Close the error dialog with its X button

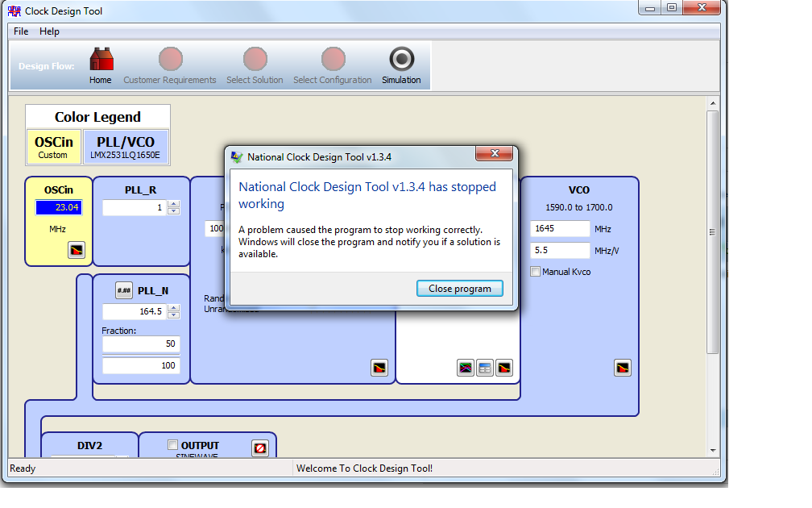495,153
